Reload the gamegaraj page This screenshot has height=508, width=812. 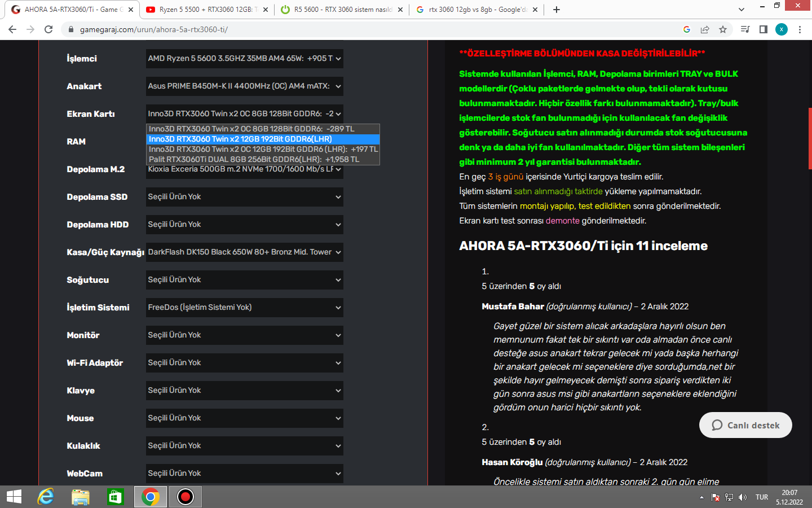48,29
